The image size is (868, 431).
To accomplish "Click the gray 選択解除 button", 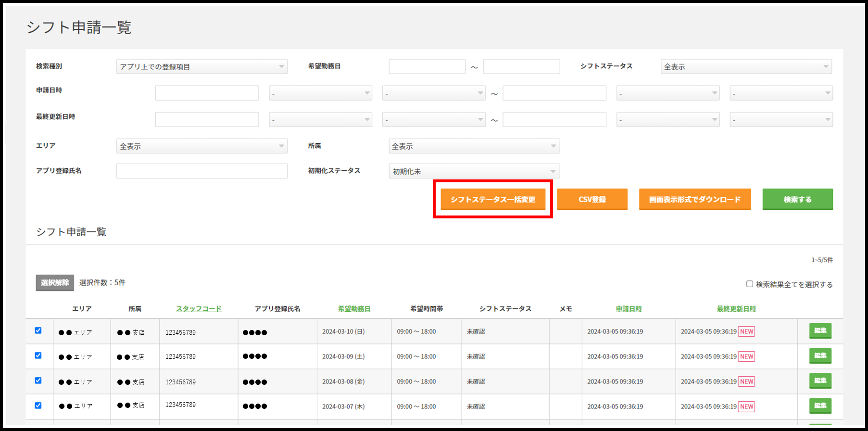I will [x=55, y=283].
